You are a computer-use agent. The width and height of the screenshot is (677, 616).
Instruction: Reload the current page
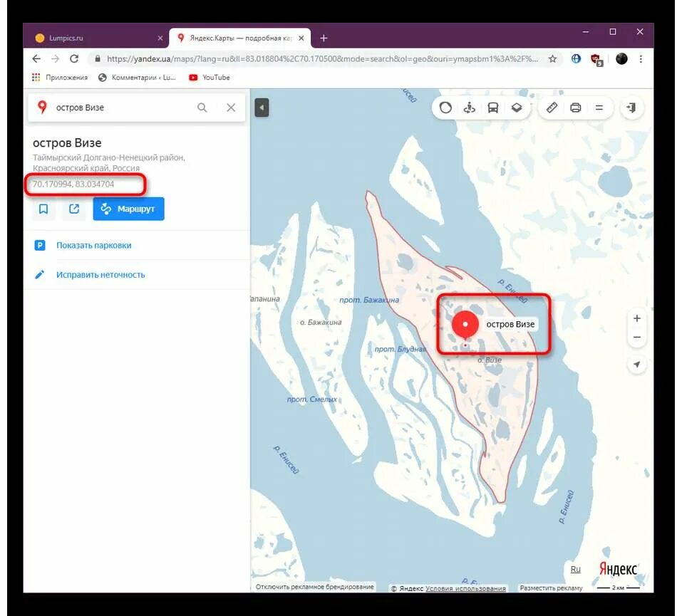pyautogui.click(x=74, y=58)
